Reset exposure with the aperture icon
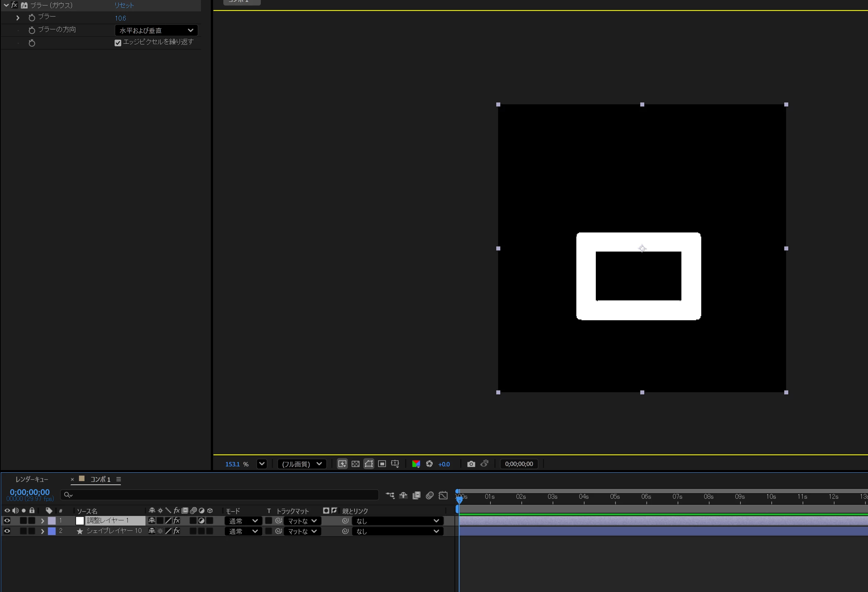 point(429,464)
